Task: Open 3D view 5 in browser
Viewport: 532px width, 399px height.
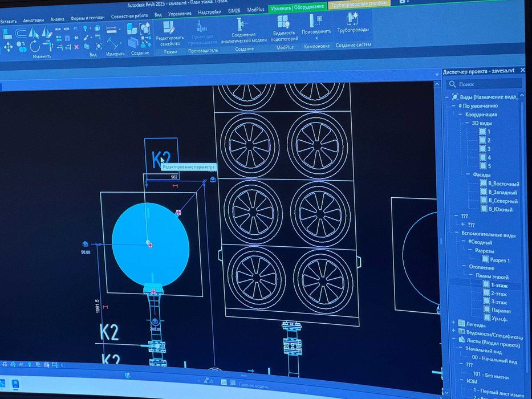Action: point(485,166)
